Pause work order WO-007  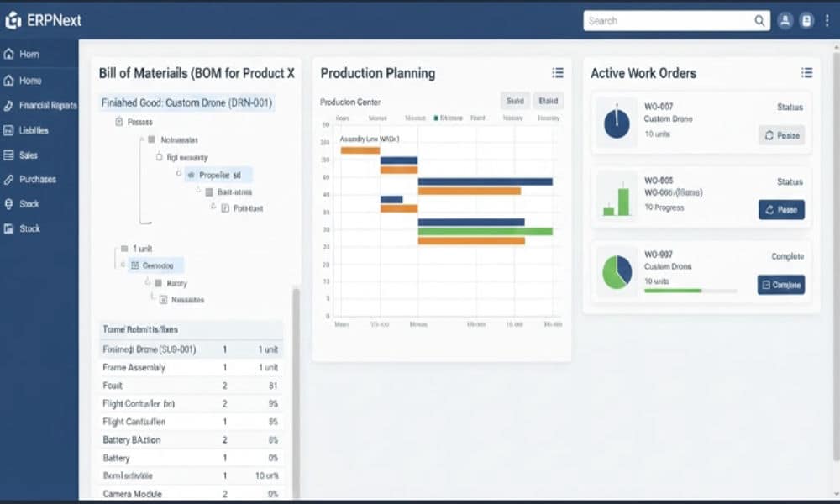click(x=780, y=135)
